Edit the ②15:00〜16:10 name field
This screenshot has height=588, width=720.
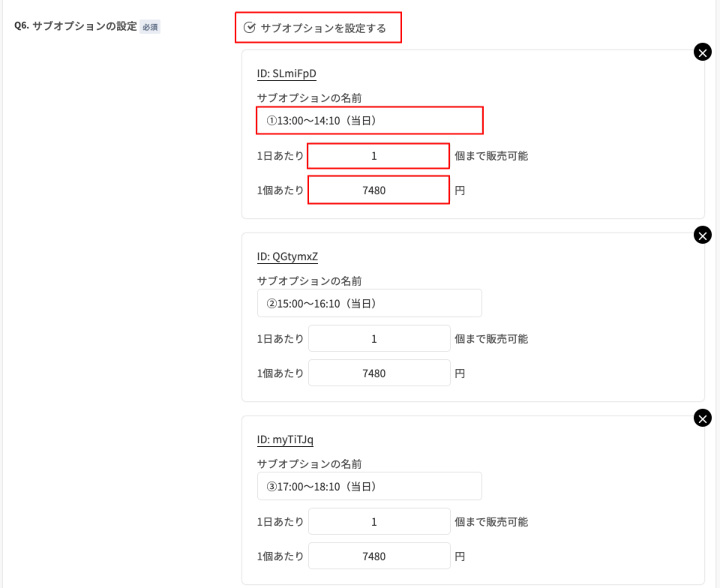[x=370, y=304]
